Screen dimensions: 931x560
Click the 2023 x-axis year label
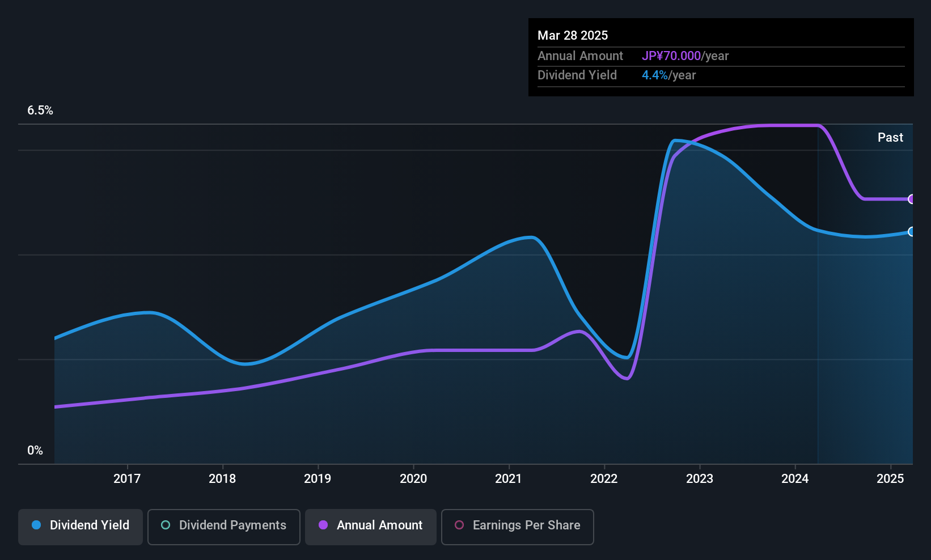point(700,479)
